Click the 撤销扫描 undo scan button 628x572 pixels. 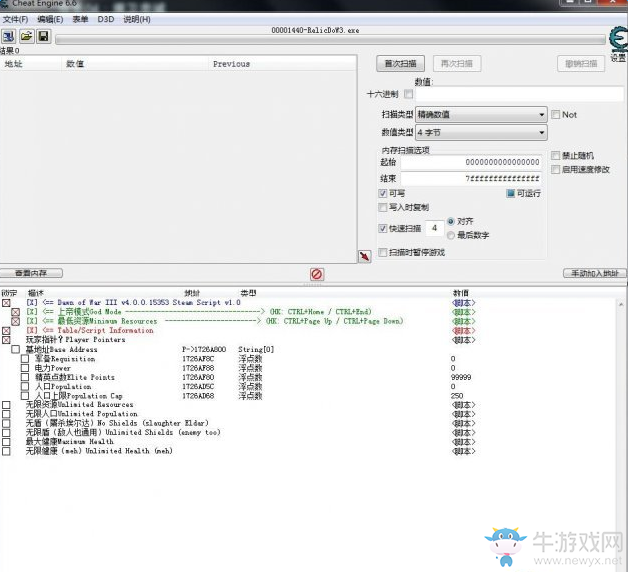tap(581, 64)
